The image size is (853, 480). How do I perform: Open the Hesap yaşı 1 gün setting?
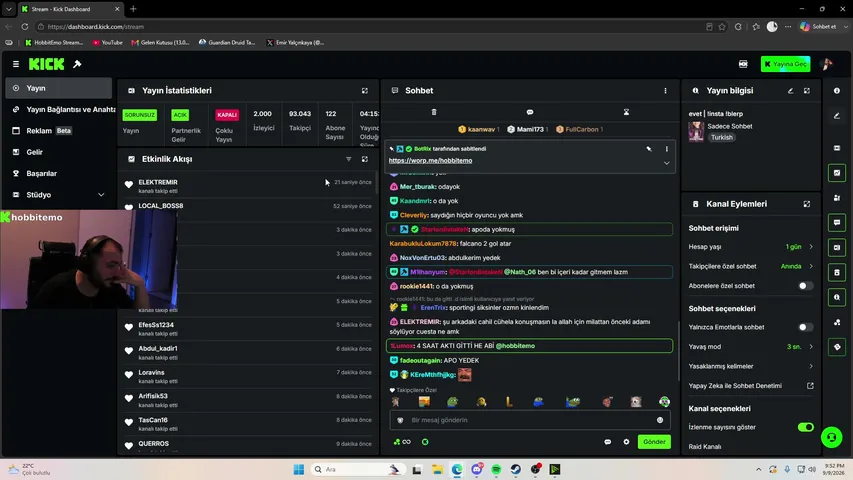point(750,247)
